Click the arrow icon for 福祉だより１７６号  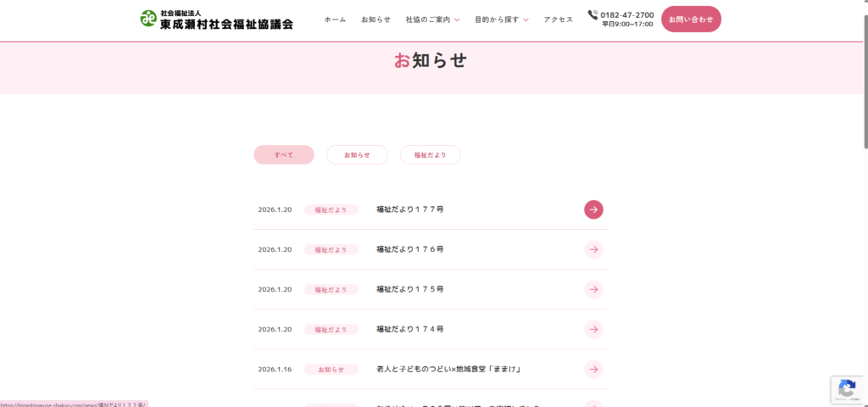(593, 249)
